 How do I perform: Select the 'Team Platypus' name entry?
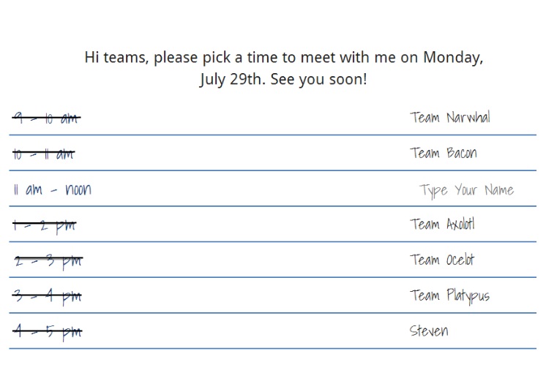click(x=449, y=296)
